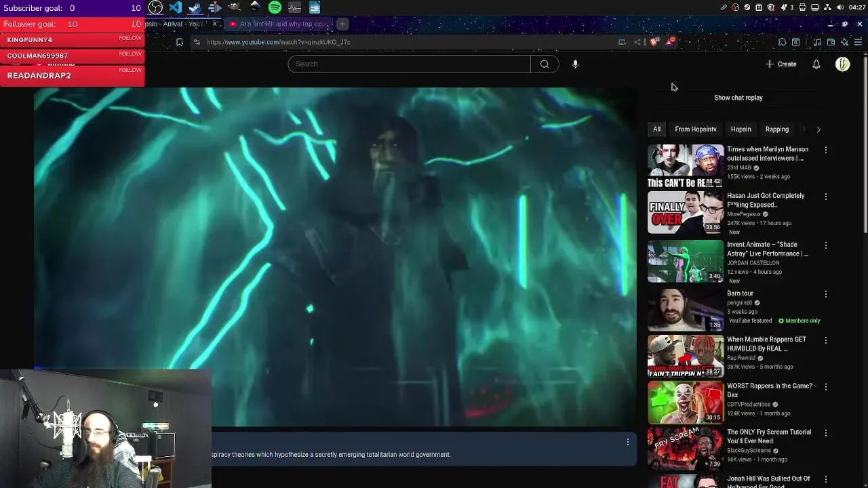Open the Barn tour video thumbnail
This screenshot has width=868, height=488.
click(x=686, y=310)
